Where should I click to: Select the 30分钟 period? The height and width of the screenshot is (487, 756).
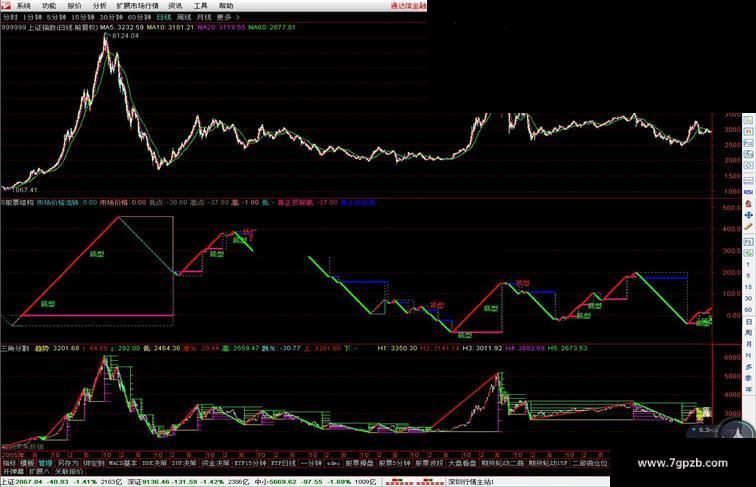click(x=111, y=17)
